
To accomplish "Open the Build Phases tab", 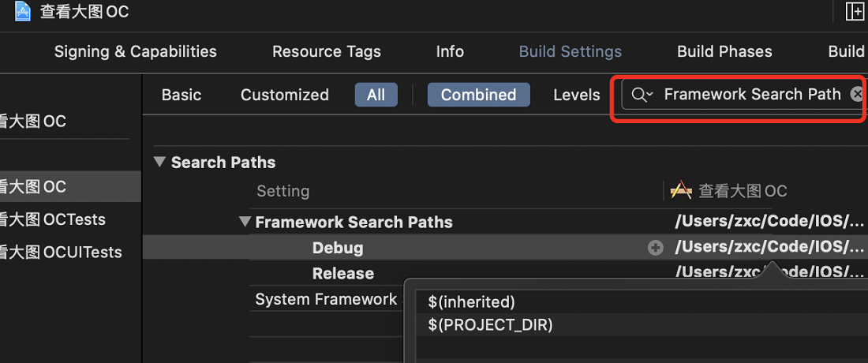I will [x=724, y=51].
